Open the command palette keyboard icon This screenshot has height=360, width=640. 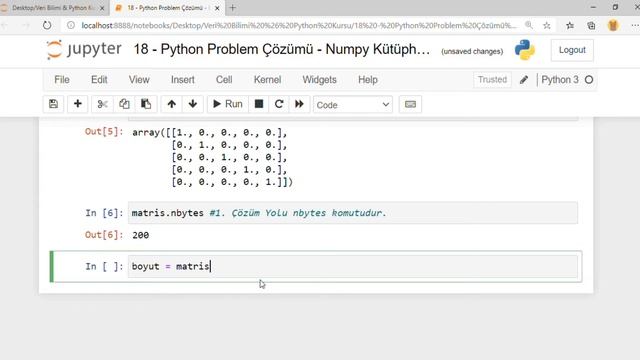(410, 104)
